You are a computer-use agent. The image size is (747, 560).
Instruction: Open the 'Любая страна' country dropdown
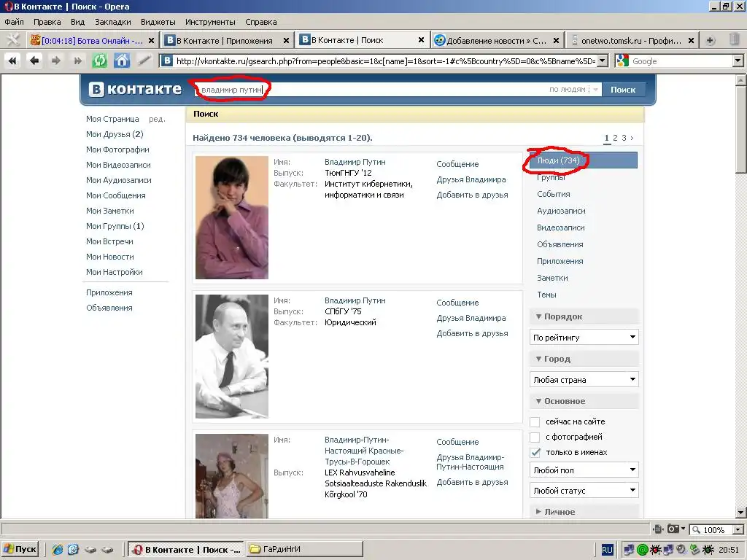pyautogui.click(x=584, y=380)
